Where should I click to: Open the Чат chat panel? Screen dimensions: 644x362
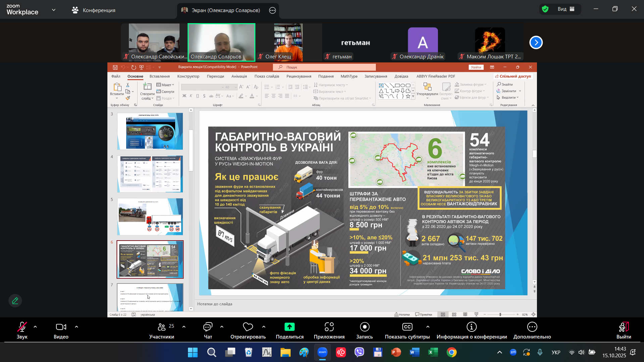(208, 330)
